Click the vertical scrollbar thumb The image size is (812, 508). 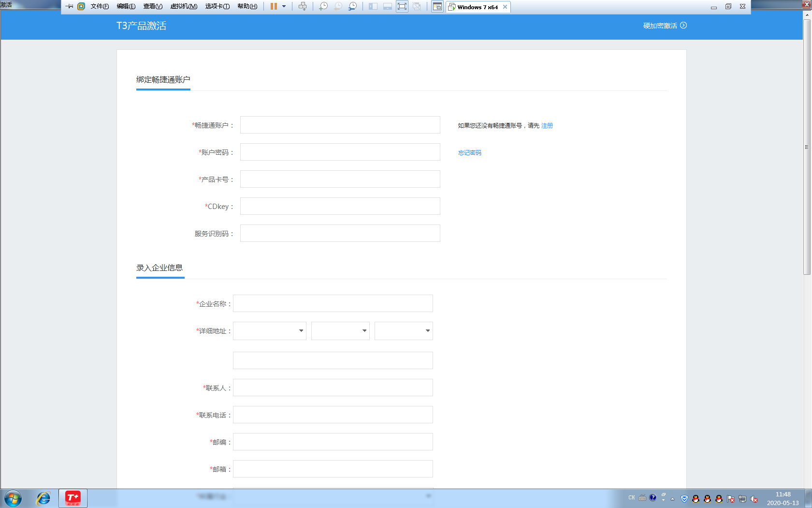point(807,147)
